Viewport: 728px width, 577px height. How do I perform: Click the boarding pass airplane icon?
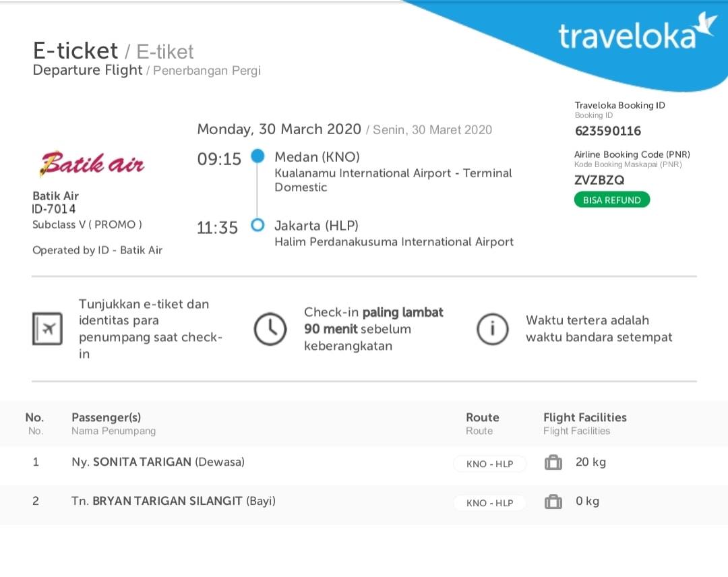click(47, 329)
